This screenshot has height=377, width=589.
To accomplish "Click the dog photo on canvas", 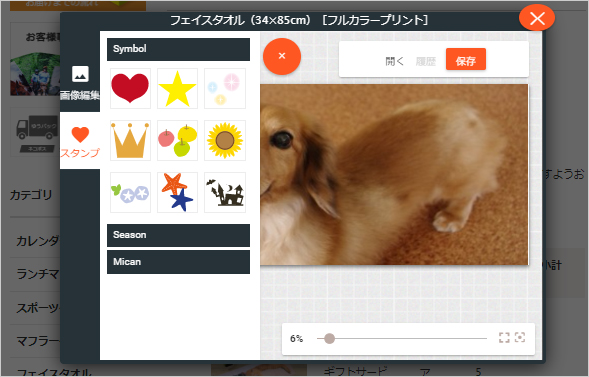I will pos(394,175).
